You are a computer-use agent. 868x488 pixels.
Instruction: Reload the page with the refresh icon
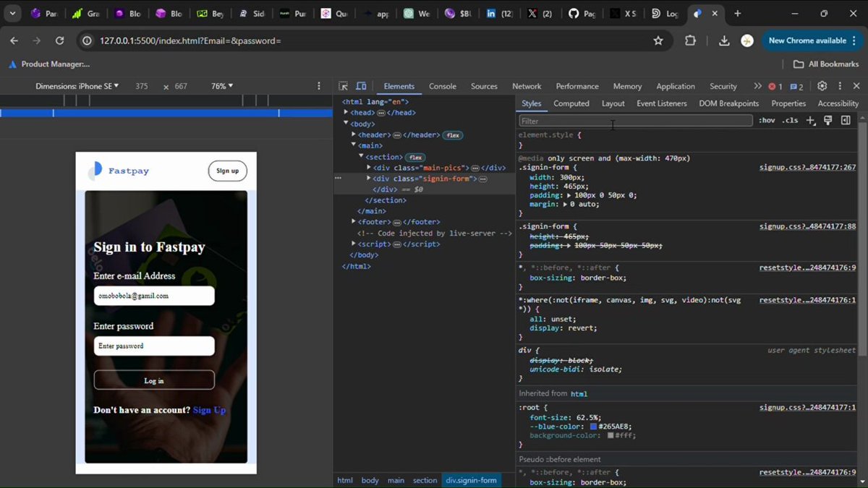59,40
